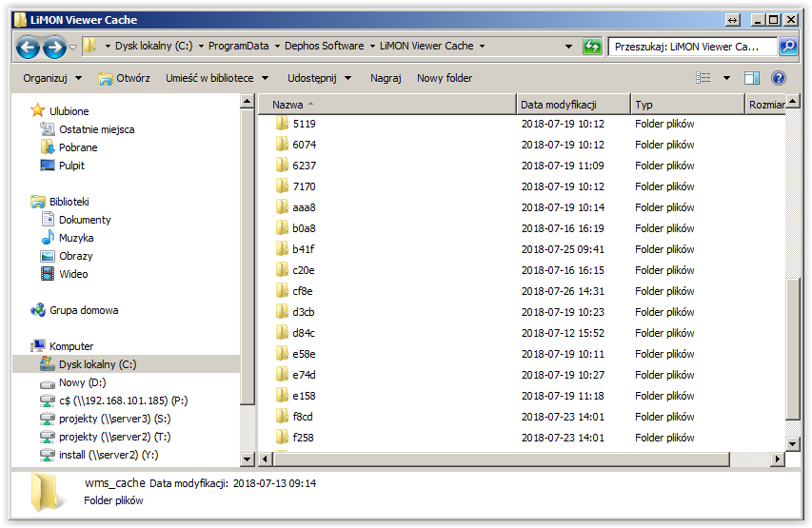This screenshot has height=528, width=812.
Task: Select the folder name e158
Action: [x=304, y=396]
